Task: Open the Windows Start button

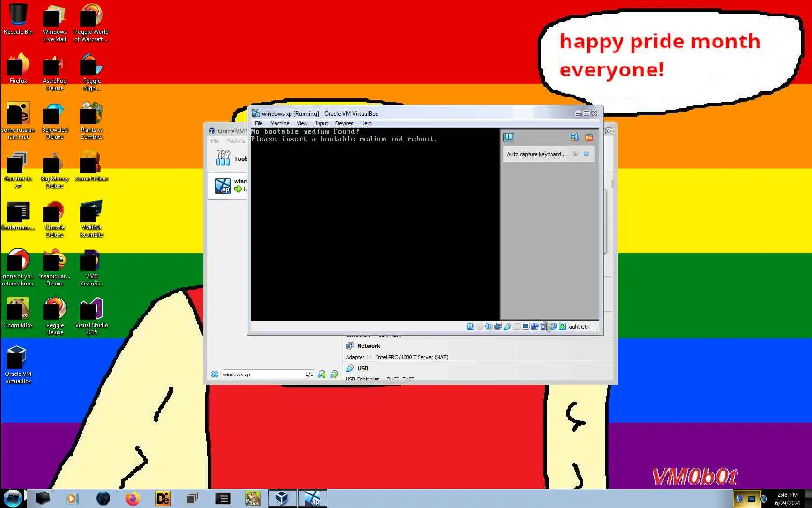Action: pyautogui.click(x=13, y=498)
